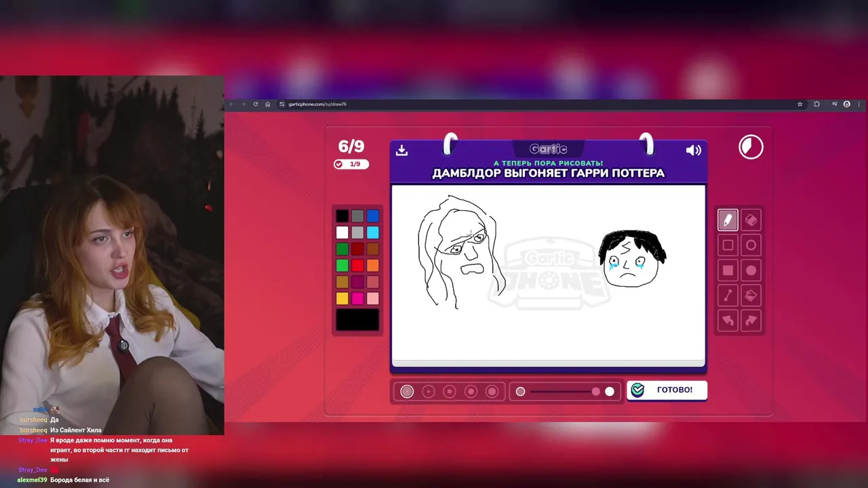This screenshot has height=488, width=868.
Task: Pick the orange color swatch
Action: click(373, 266)
